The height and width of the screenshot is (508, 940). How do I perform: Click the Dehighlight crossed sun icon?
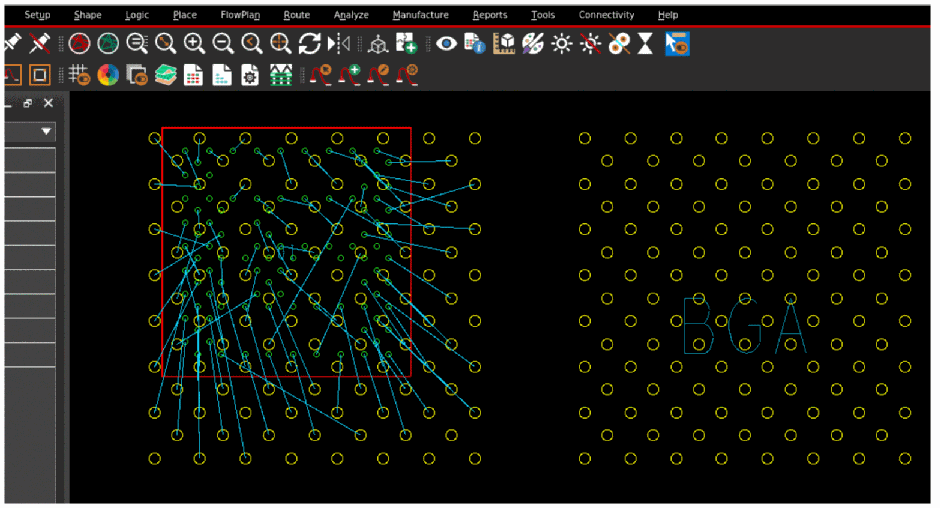(x=590, y=43)
